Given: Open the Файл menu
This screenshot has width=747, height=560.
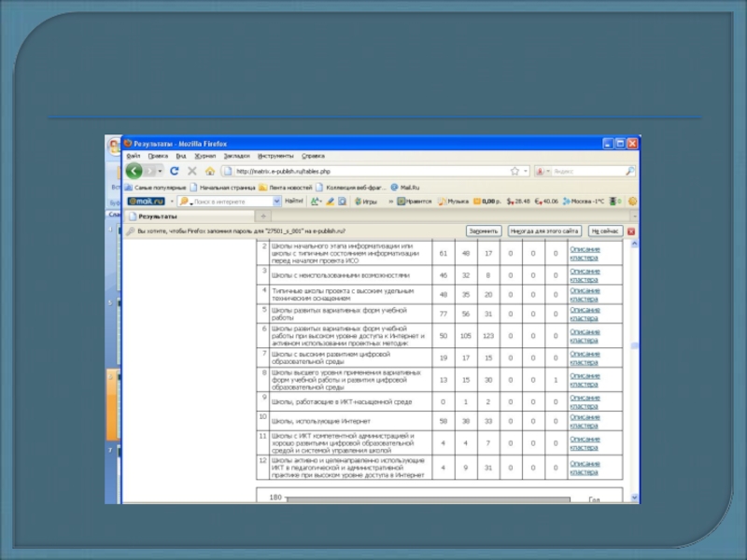Looking at the screenshot, I should [134, 156].
